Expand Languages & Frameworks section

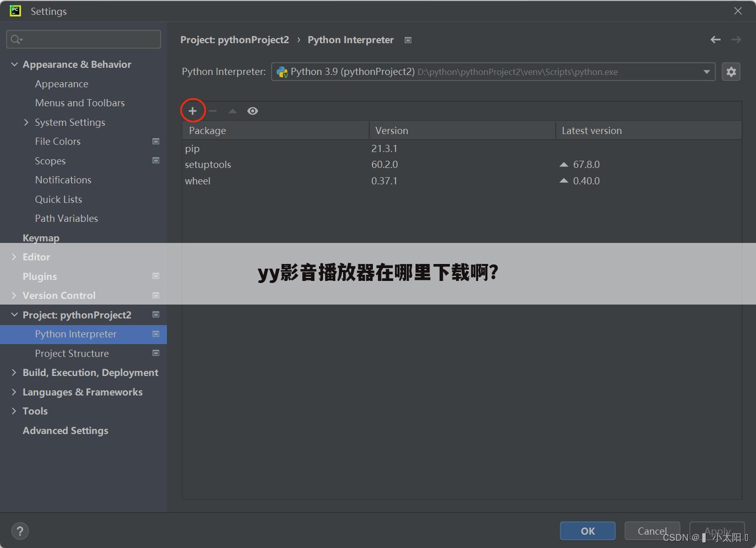tap(14, 392)
